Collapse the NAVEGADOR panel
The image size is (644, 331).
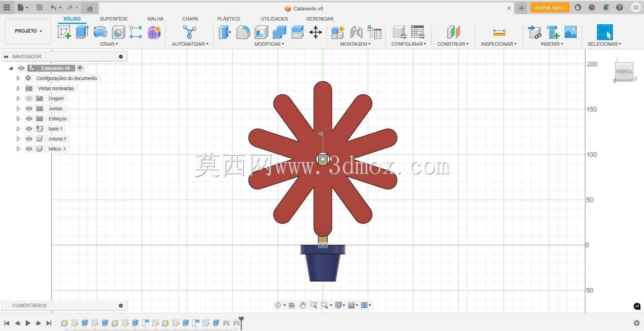[x=6, y=56]
